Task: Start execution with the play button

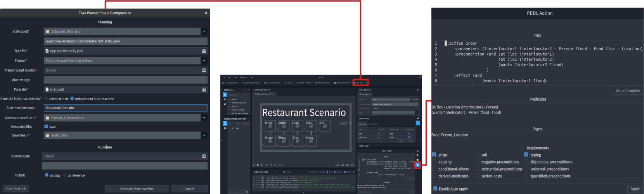Action: pyautogui.click(x=254, y=165)
